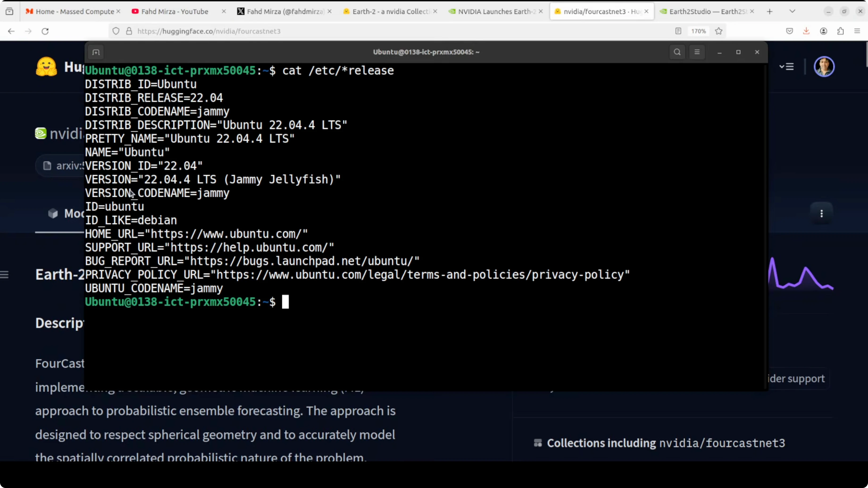The image size is (868, 488).
Task: Open the model page three-dot menu
Action: [x=822, y=214]
